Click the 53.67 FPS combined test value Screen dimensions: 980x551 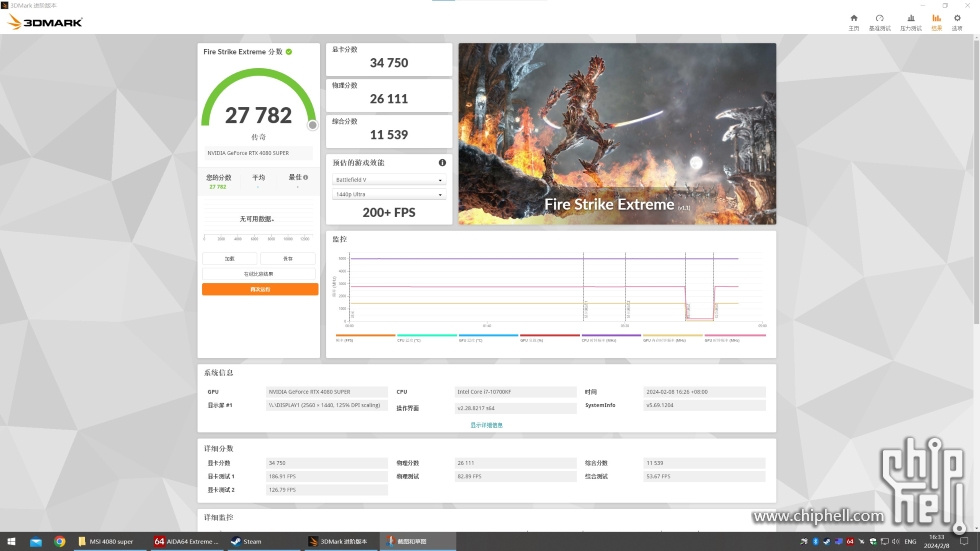[x=704, y=476]
